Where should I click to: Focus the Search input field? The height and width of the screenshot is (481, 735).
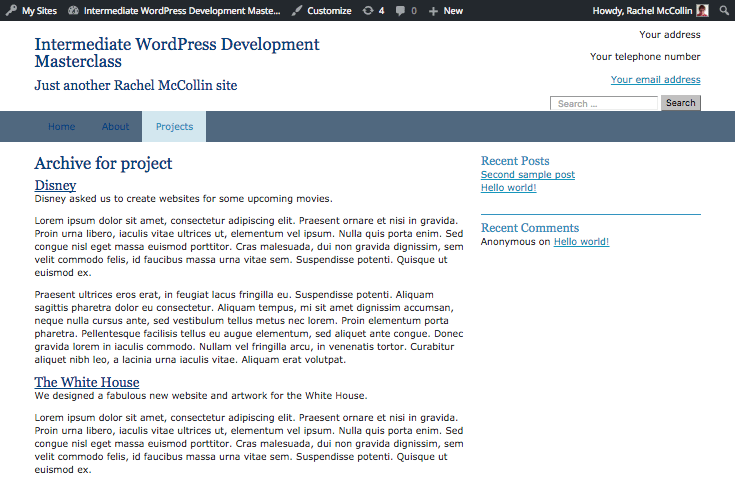pyautogui.click(x=604, y=103)
